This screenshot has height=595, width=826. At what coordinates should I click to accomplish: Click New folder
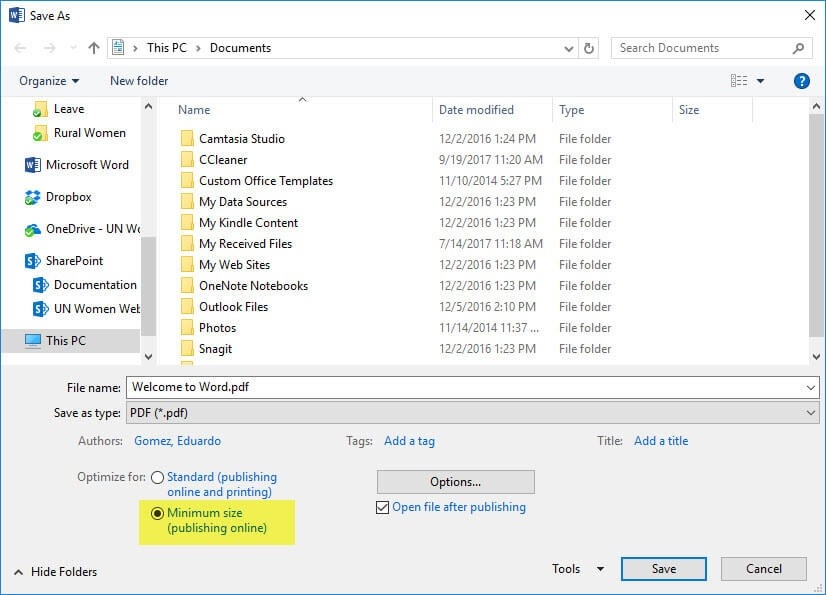coord(139,81)
